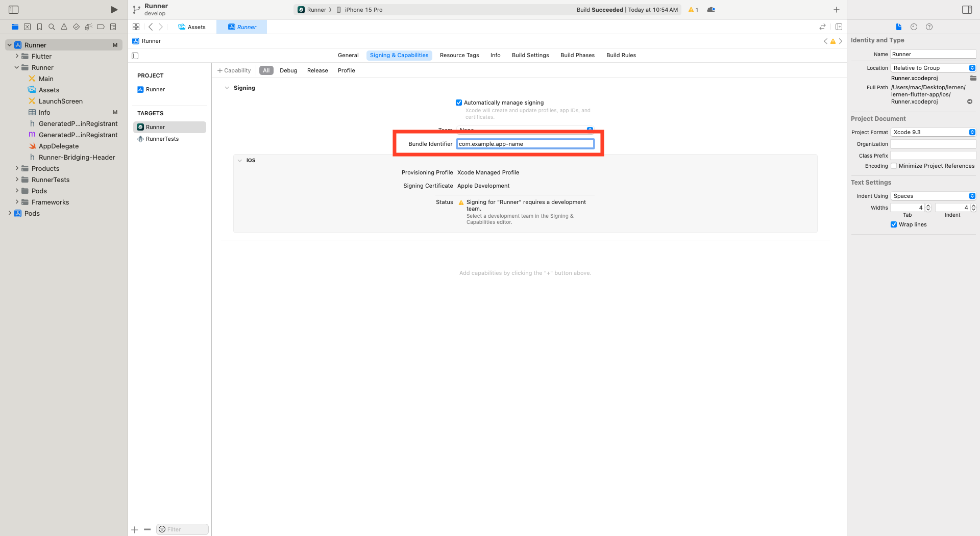The image size is (980, 536).
Task: Run the app with the play button
Action: (x=114, y=10)
